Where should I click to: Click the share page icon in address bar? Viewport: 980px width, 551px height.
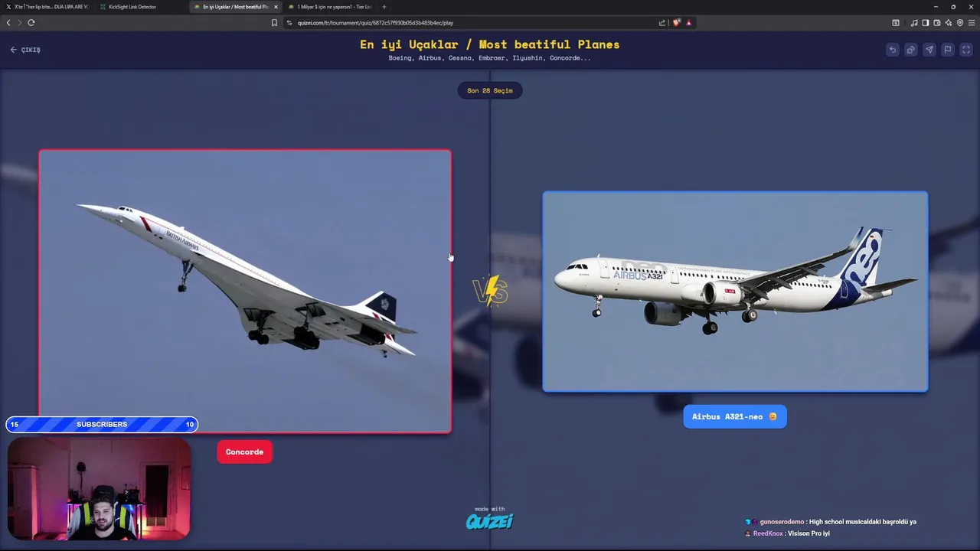click(x=662, y=23)
